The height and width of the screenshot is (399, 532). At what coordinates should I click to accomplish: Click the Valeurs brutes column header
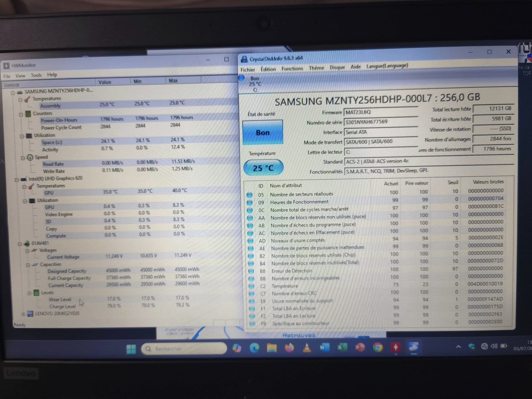(x=488, y=182)
